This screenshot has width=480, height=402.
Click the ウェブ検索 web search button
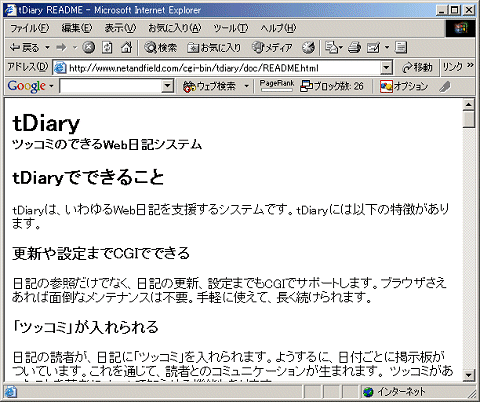point(209,86)
